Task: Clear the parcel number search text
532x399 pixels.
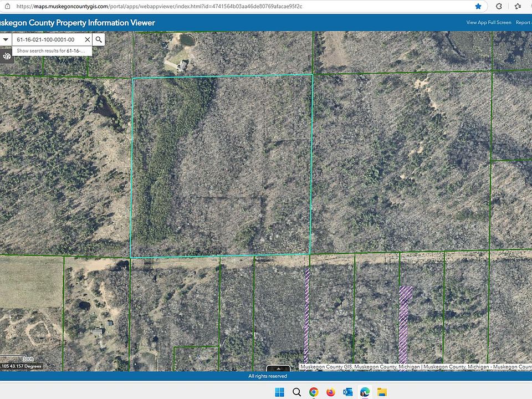Action: [87, 39]
